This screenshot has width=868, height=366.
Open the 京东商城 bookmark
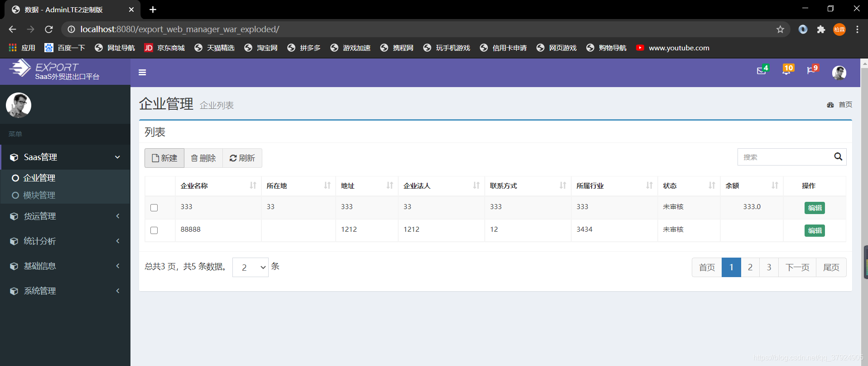point(164,48)
